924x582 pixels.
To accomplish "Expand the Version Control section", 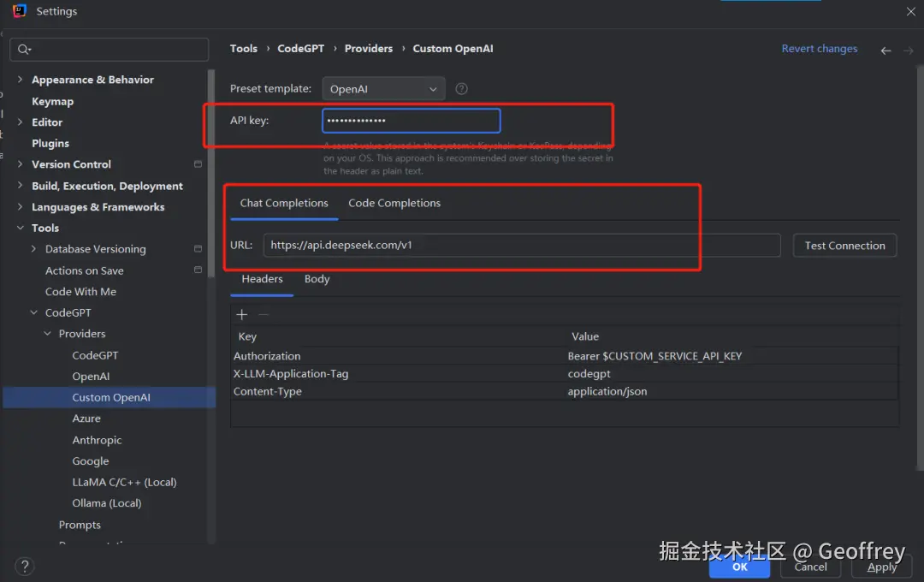I will (20, 164).
